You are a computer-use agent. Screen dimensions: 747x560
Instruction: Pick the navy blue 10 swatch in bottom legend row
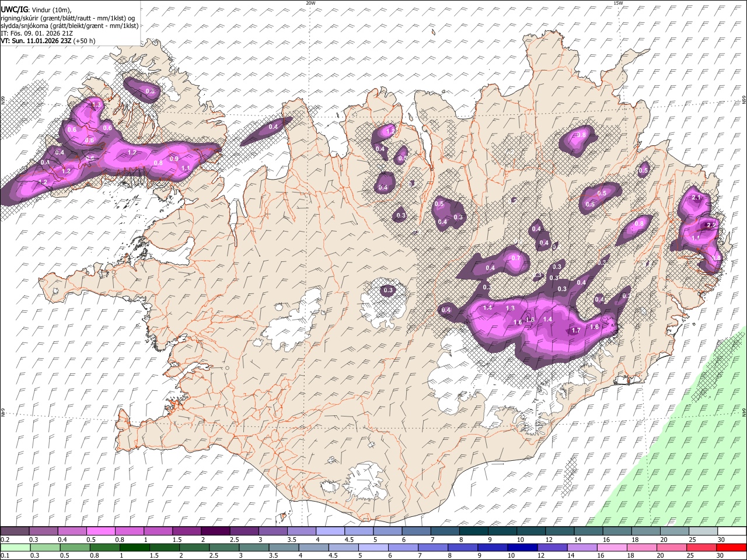(522, 548)
